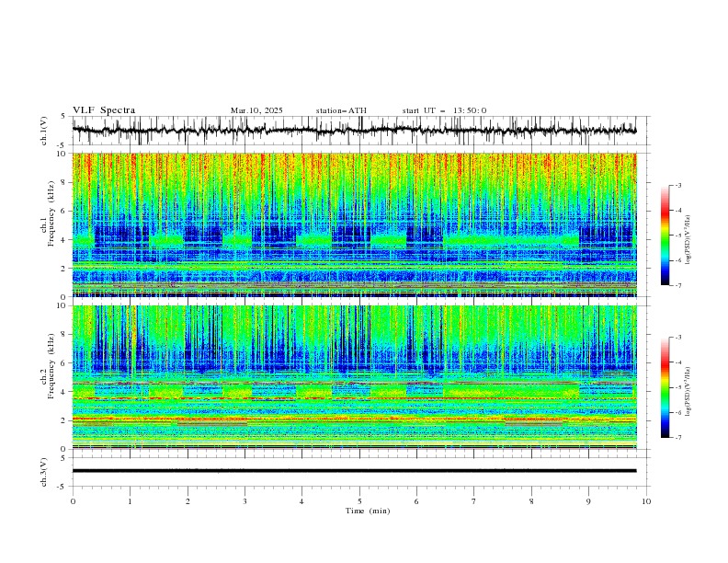Click the "-3" label on ch.2 color bar

[678, 338]
